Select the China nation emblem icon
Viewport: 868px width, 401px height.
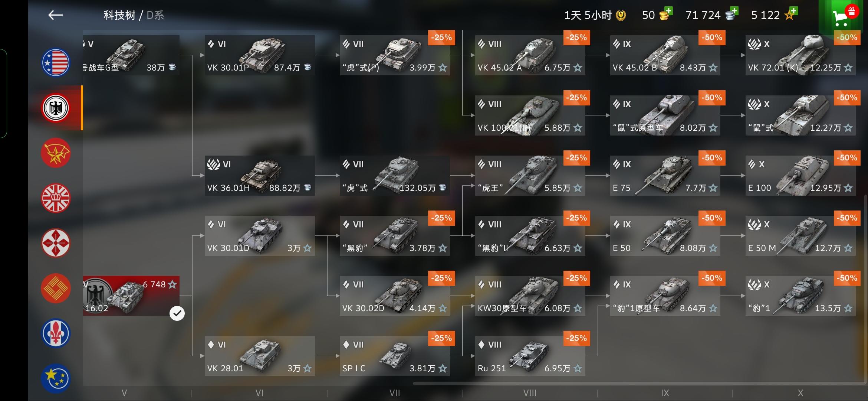point(56,288)
